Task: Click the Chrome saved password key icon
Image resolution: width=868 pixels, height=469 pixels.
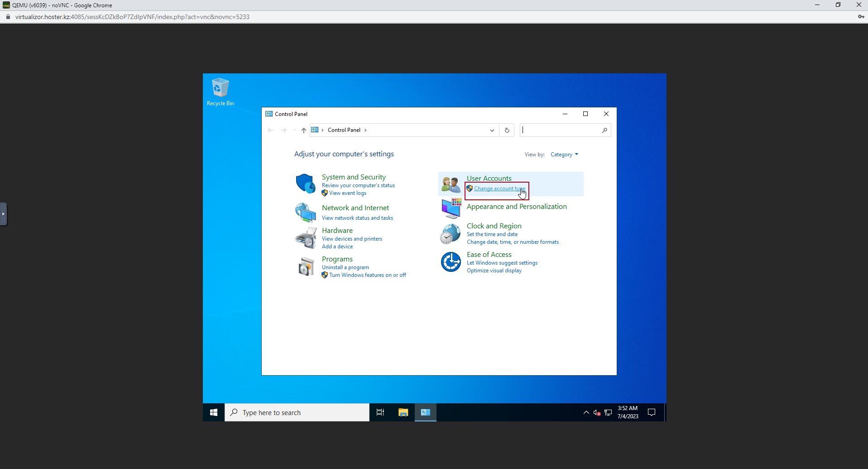Action: [x=860, y=17]
